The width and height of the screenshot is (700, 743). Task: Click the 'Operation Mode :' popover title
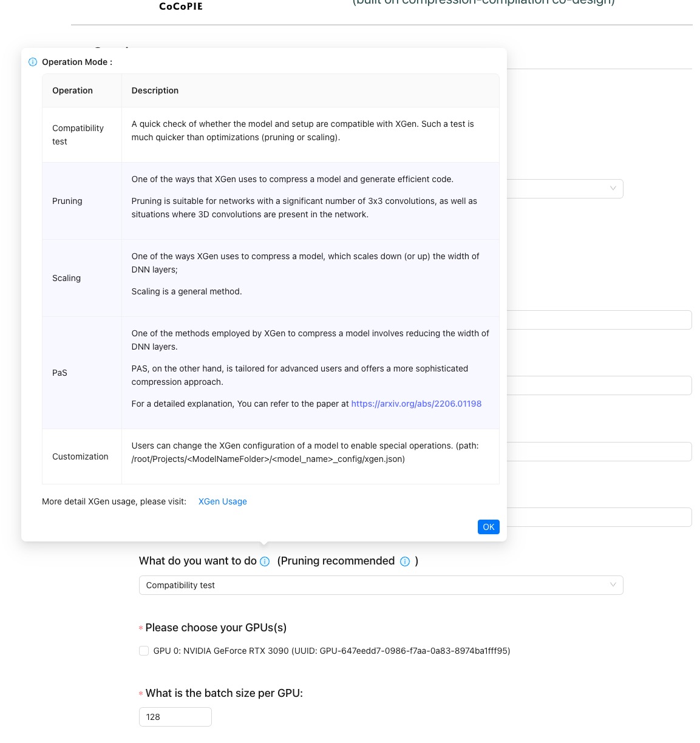[x=77, y=62]
